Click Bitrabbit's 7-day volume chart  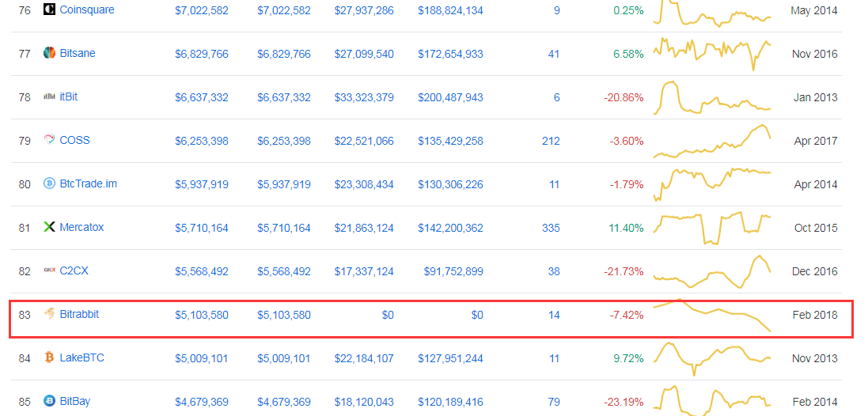[x=712, y=316]
